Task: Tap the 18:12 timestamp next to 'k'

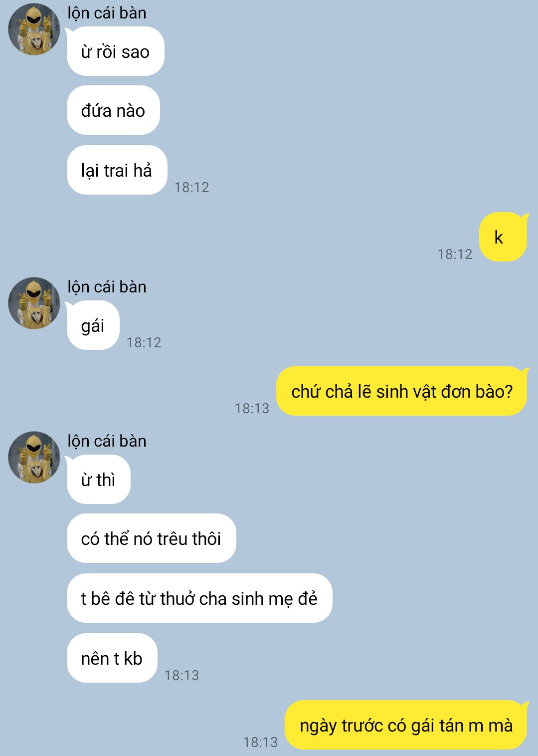Action: (455, 254)
